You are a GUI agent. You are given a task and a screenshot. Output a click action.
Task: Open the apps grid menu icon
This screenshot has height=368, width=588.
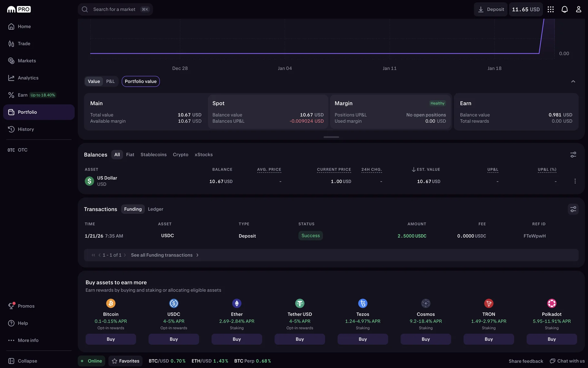pyautogui.click(x=551, y=10)
